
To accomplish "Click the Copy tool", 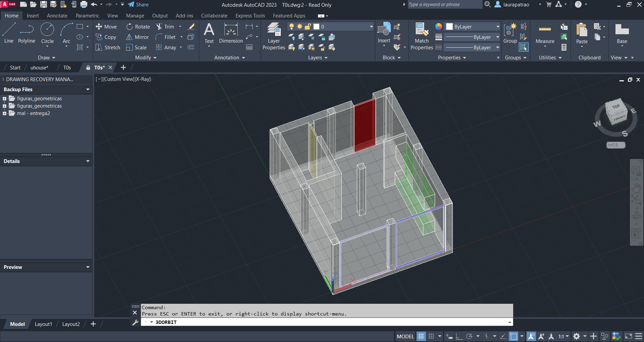I will [x=106, y=37].
